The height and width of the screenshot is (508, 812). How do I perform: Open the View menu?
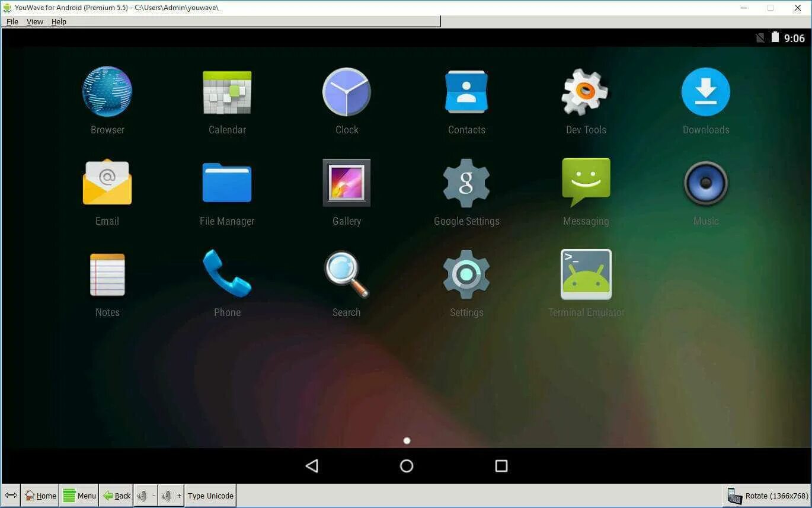(x=35, y=21)
